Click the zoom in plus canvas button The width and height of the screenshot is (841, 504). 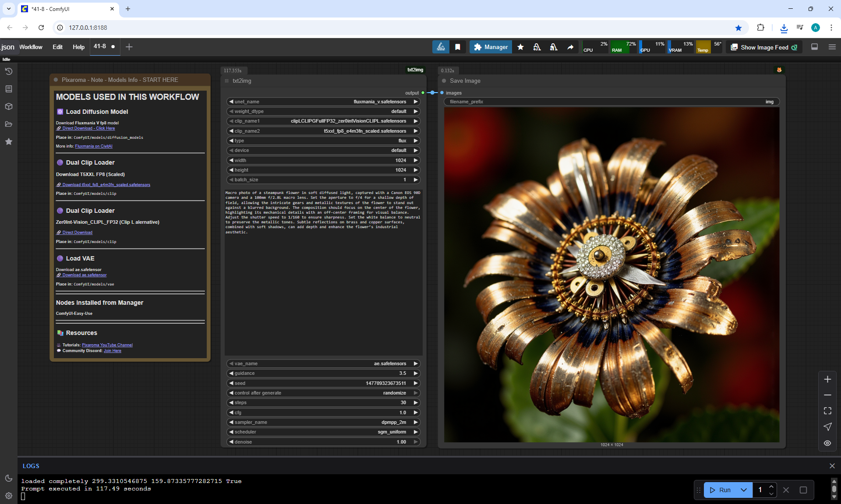[827, 379]
